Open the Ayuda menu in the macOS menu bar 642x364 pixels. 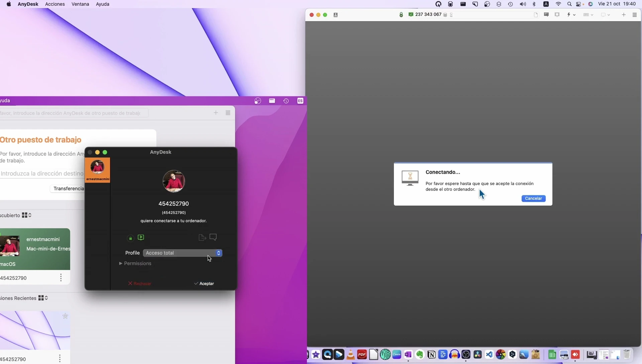click(x=102, y=4)
